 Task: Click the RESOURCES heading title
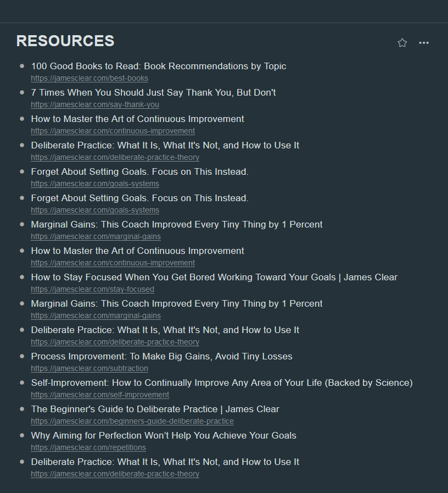click(x=65, y=41)
